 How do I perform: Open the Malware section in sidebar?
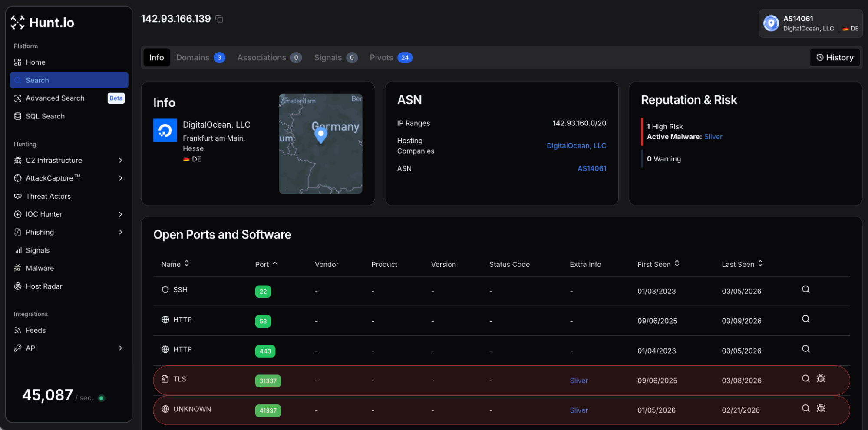tap(40, 268)
